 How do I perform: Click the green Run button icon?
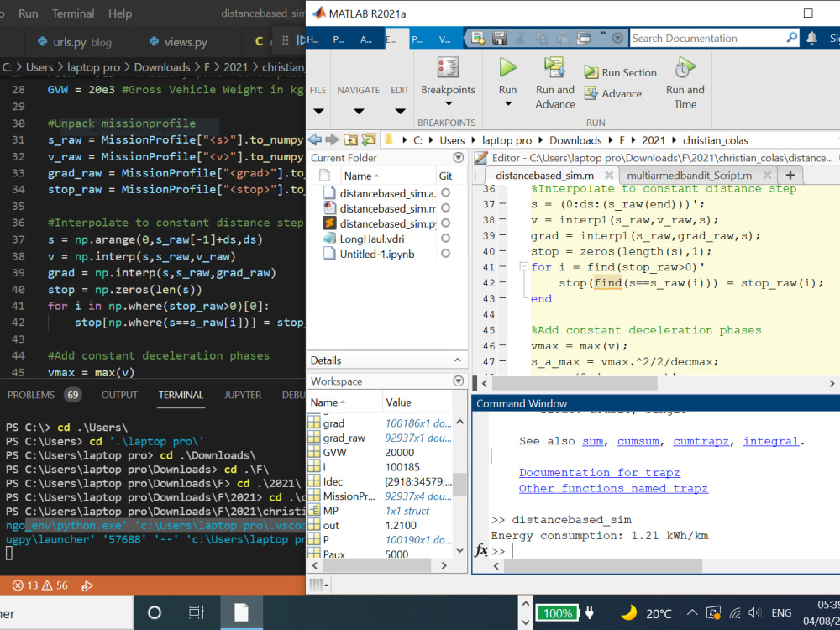507,67
